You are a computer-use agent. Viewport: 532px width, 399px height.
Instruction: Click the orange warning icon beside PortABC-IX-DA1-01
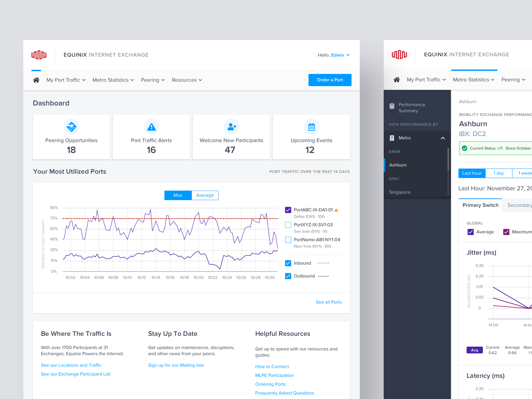click(336, 210)
